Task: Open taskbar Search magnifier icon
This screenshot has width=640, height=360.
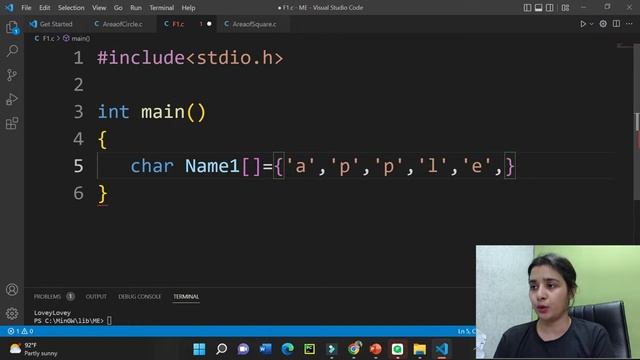Action: coord(221,349)
